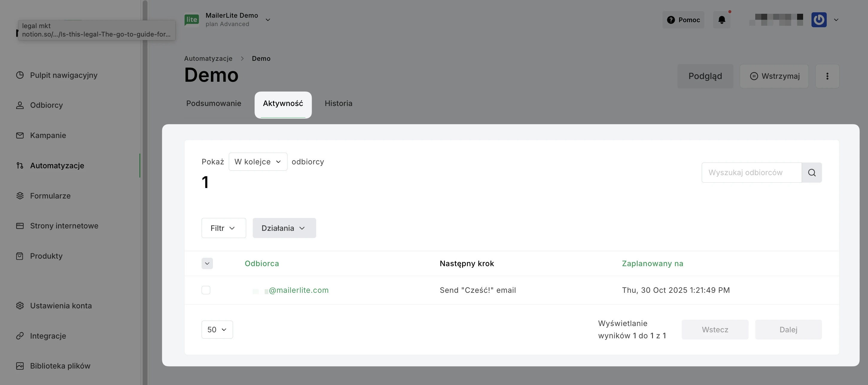
Task: Open the Formularze section in the sidebar
Action: [x=50, y=196]
